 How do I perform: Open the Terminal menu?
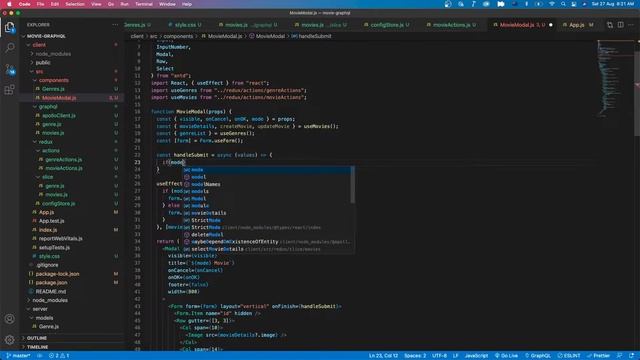pyautogui.click(x=144, y=4)
